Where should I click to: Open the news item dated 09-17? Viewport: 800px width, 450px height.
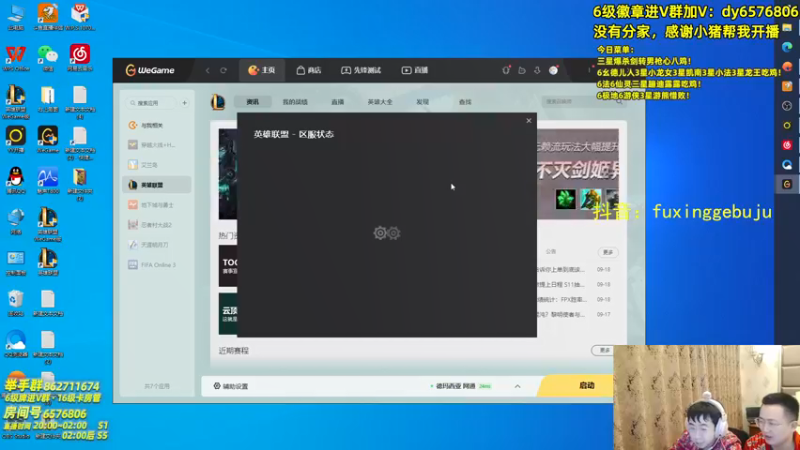[x=573, y=315]
